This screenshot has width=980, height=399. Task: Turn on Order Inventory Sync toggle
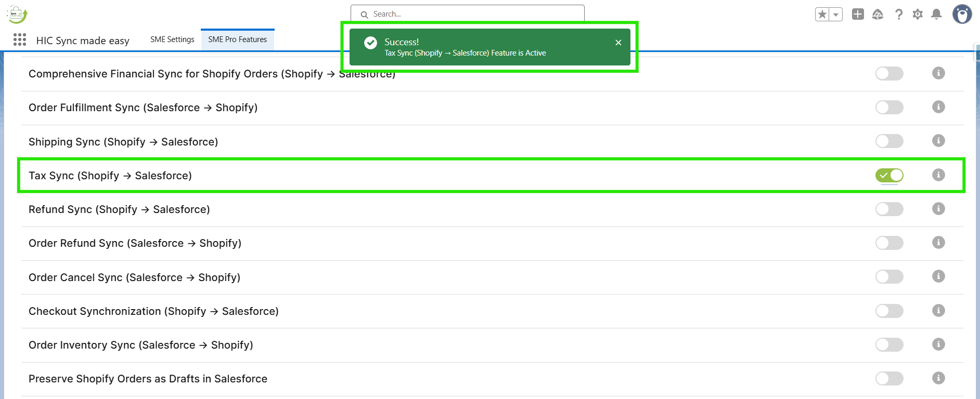889,345
